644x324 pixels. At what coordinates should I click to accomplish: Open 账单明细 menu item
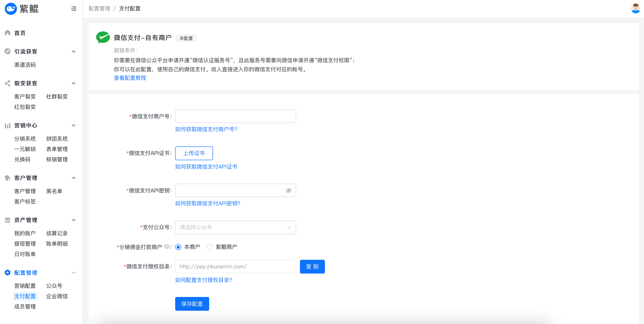(57, 244)
